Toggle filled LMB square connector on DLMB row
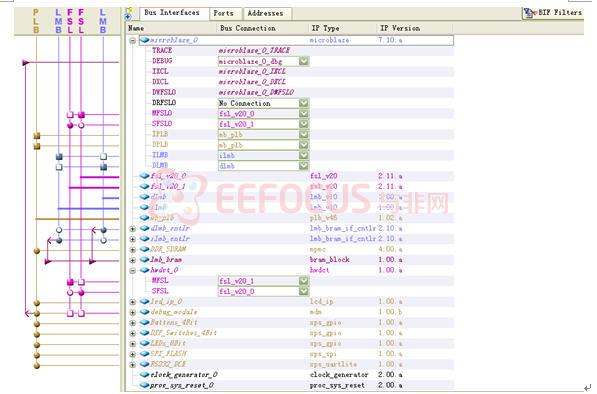597x394 pixels. click(x=103, y=167)
